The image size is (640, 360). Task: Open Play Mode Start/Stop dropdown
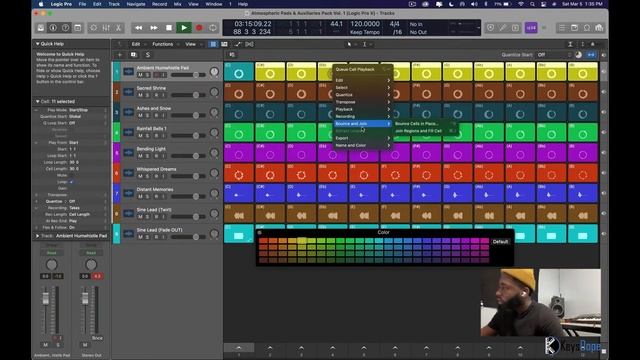[87, 110]
